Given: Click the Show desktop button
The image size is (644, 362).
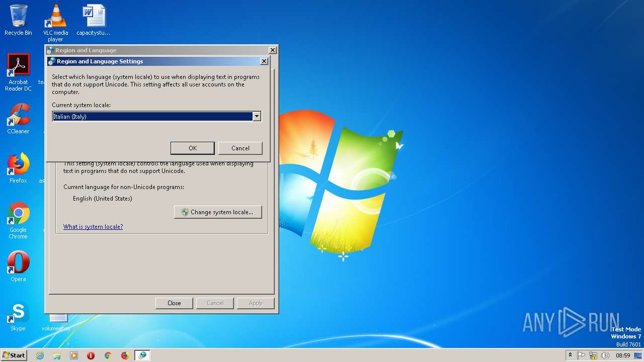Looking at the screenshot, I should pos(638,355).
